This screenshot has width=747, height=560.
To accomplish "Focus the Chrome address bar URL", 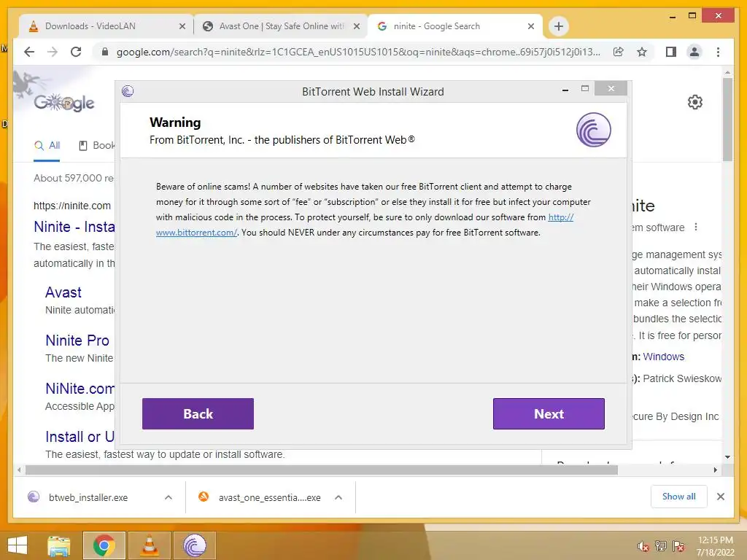I will (x=358, y=52).
